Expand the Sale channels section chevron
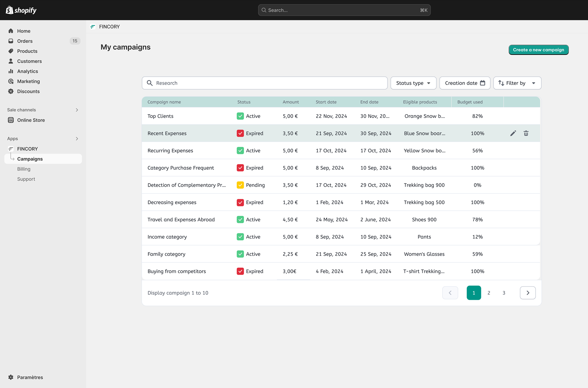This screenshot has width=588, height=388. (77, 110)
